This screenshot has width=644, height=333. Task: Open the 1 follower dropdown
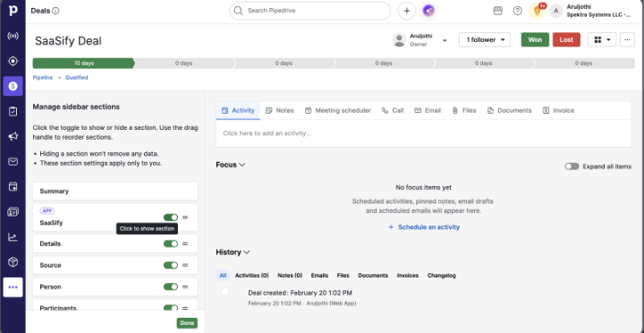[485, 40]
